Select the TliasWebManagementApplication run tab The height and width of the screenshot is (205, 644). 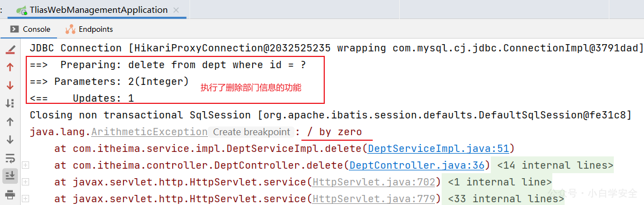tap(98, 10)
